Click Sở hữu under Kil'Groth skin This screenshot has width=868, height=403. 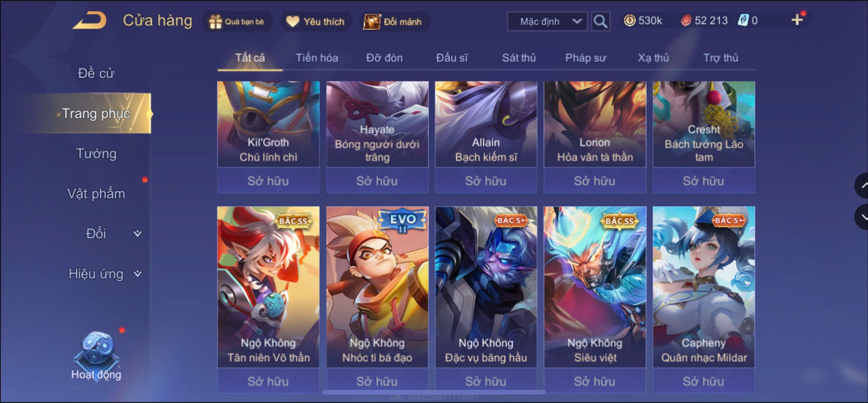click(268, 181)
